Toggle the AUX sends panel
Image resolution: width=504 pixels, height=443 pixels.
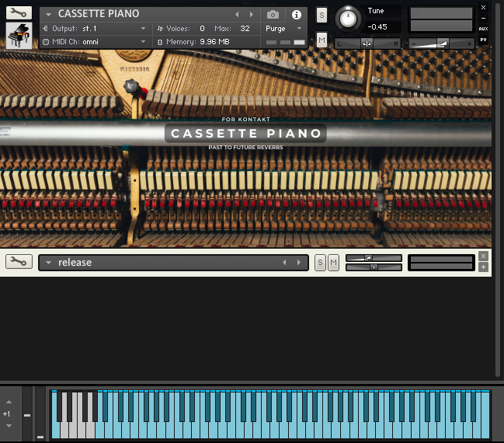(x=483, y=29)
